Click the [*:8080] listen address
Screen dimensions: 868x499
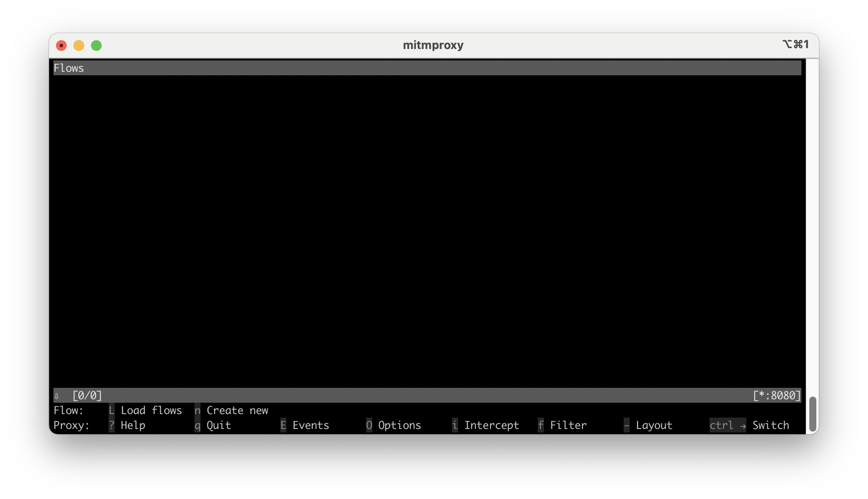(x=777, y=395)
